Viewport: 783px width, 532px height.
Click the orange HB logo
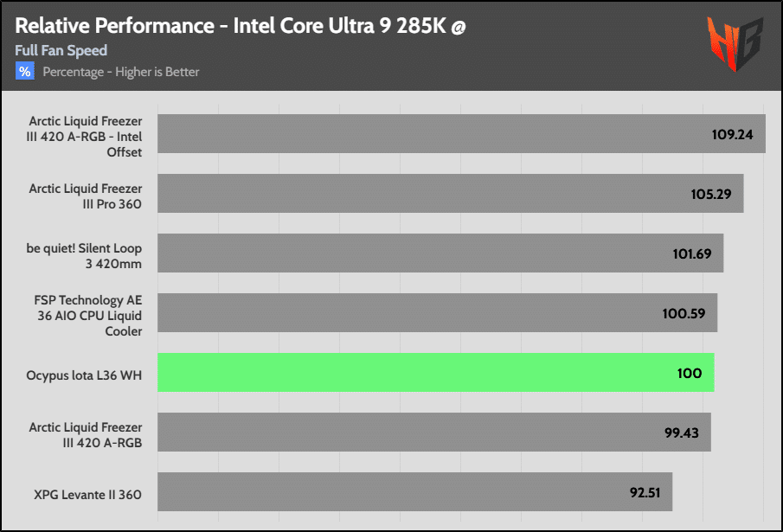coord(735,43)
